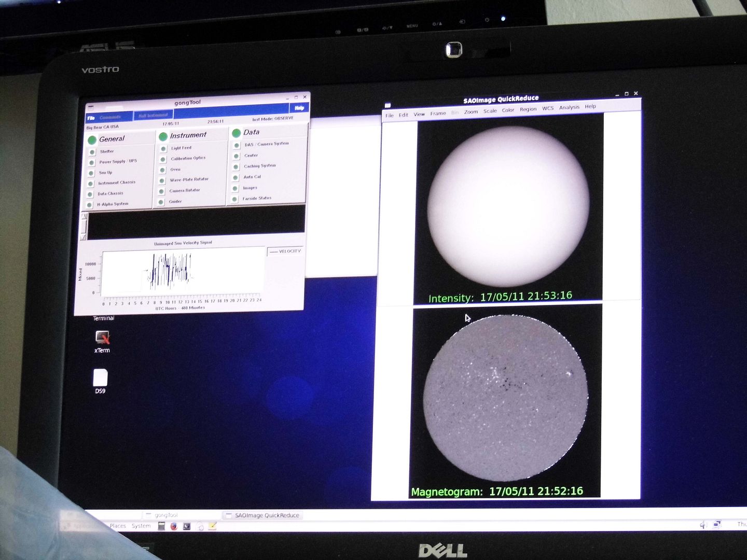
Task: Switch to SAOImage QuickReduce taskbar entry
Action: coord(262,515)
